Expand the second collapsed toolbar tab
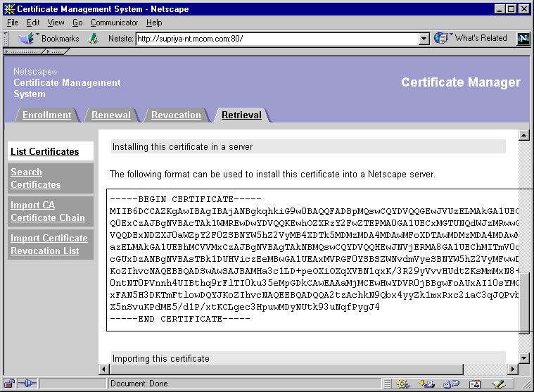Viewport: 534px width, 392px height. tap(56, 51)
